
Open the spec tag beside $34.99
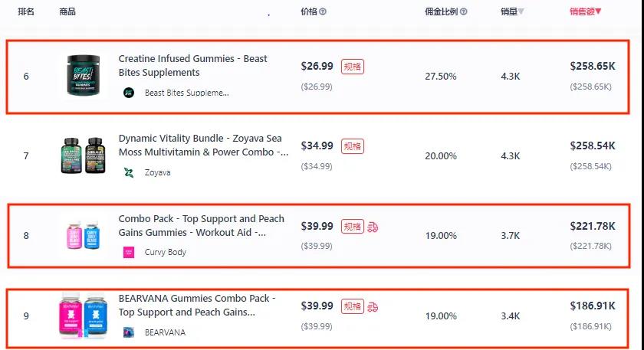tap(353, 146)
